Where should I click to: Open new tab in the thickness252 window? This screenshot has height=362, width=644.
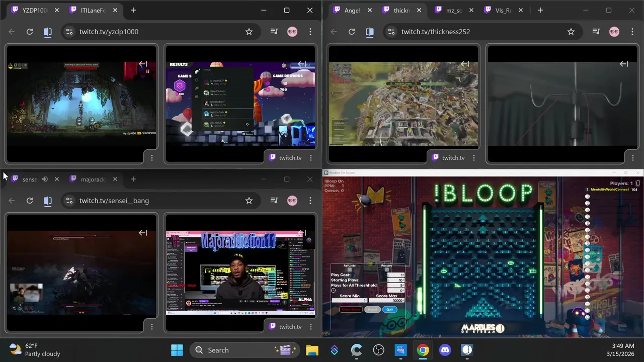(540, 10)
